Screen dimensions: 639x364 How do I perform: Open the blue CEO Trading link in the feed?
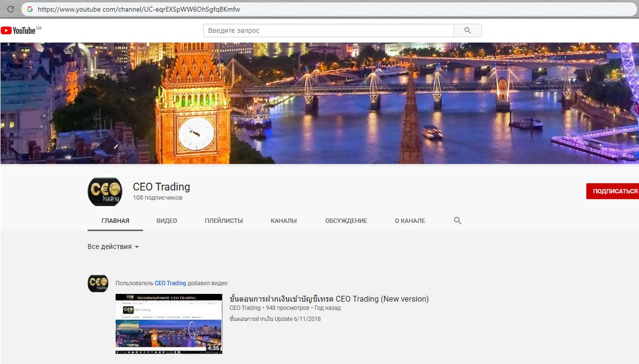tap(170, 283)
